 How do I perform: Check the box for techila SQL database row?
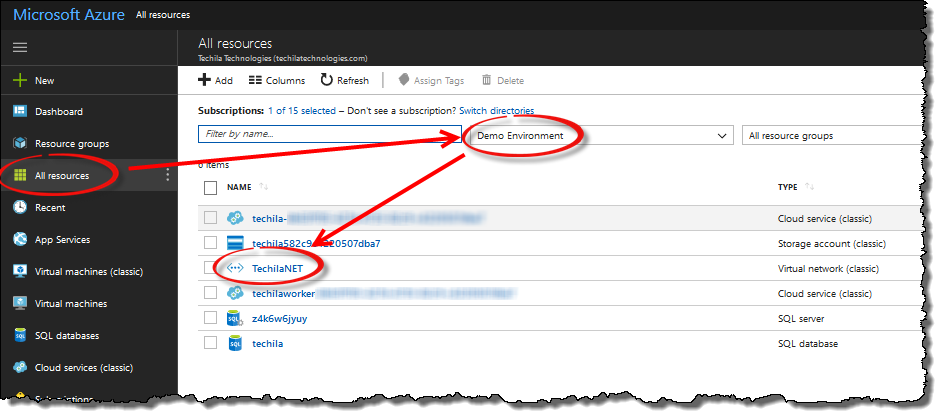point(210,343)
